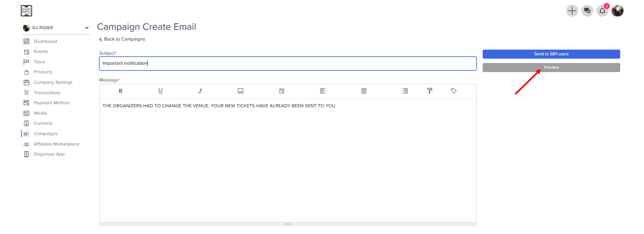644x234 pixels.
Task: Click into the message body text
Action: 219,106
